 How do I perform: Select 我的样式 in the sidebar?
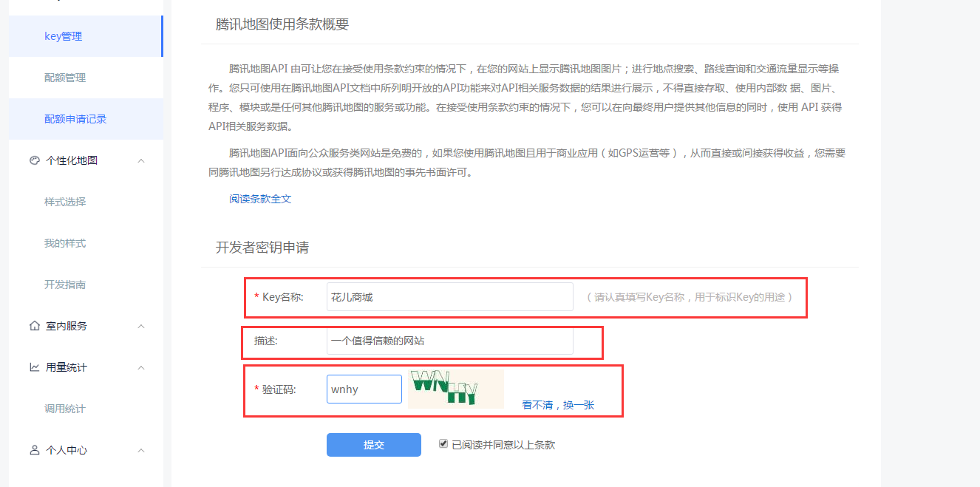coord(65,243)
